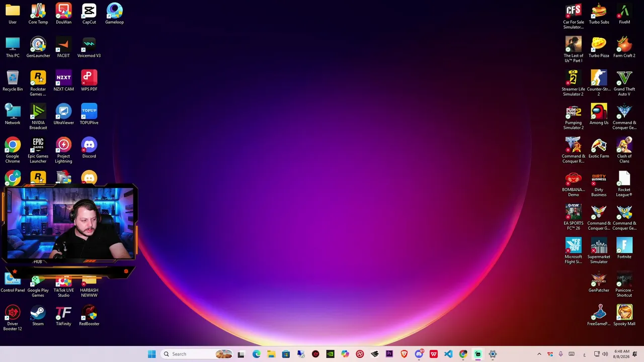Select the Among Us desktop icon

[599, 114]
